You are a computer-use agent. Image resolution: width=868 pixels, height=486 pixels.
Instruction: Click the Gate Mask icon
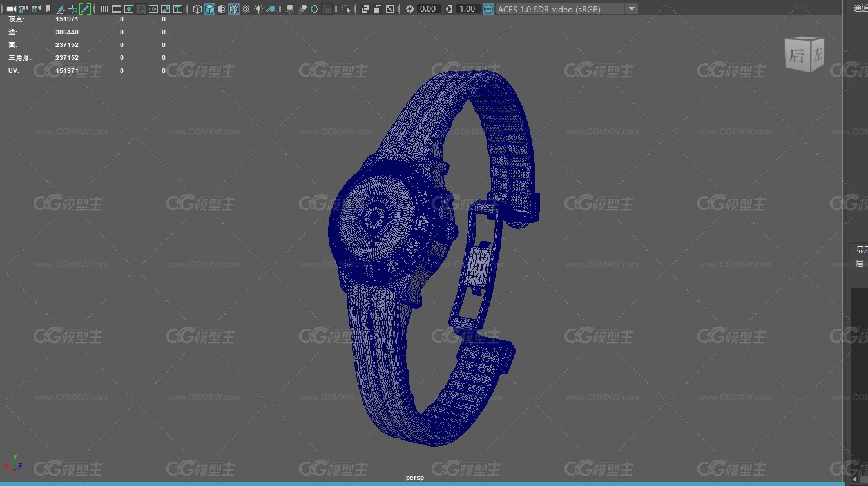[141, 9]
